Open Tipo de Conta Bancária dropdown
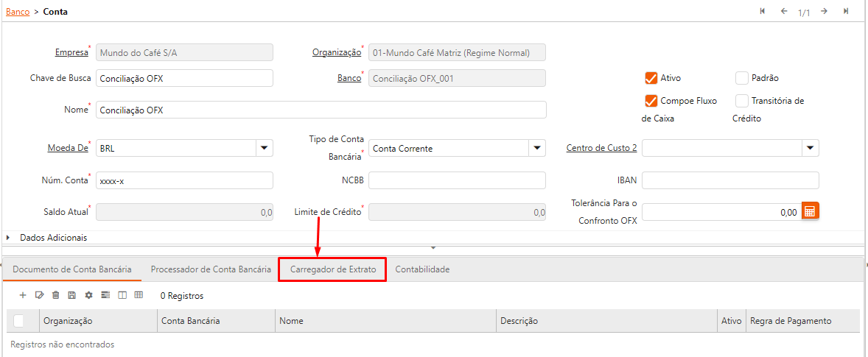This screenshot has height=357, width=868. (x=537, y=148)
